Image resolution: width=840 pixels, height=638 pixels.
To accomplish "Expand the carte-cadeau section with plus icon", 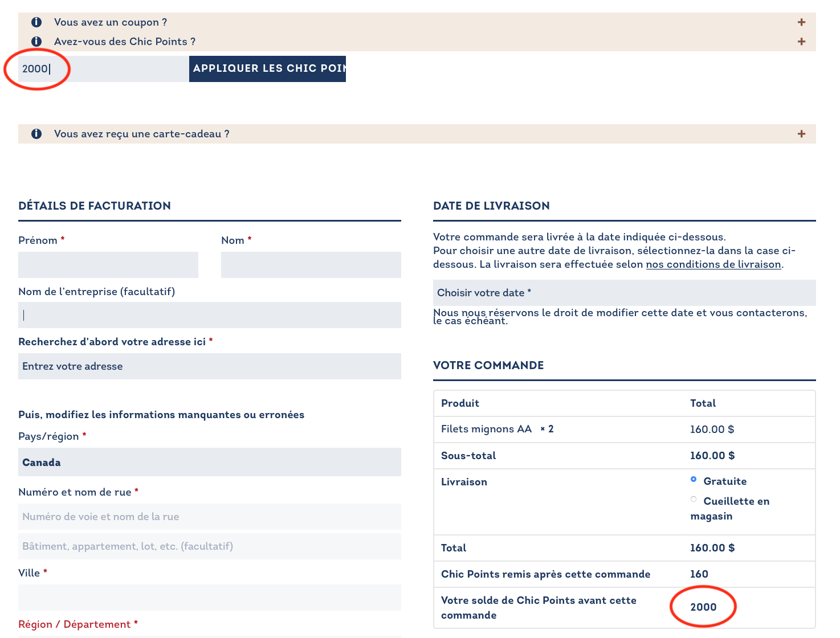I will pos(801,134).
